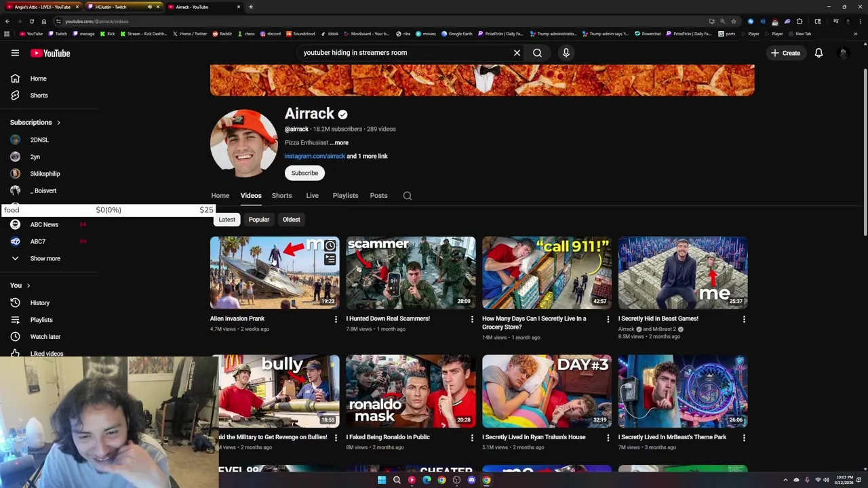Open the 'and 1 more link' text
Image resolution: width=868 pixels, height=488 pixels.
(367, 157)
